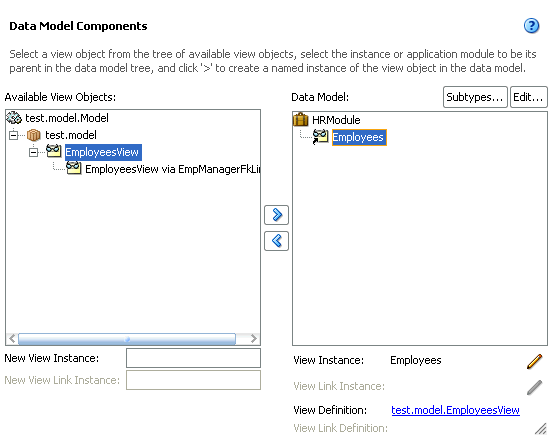Screen dimensions: 552x442
Task: Click the EmployeesView view object icon
Action: coord(54,151)
